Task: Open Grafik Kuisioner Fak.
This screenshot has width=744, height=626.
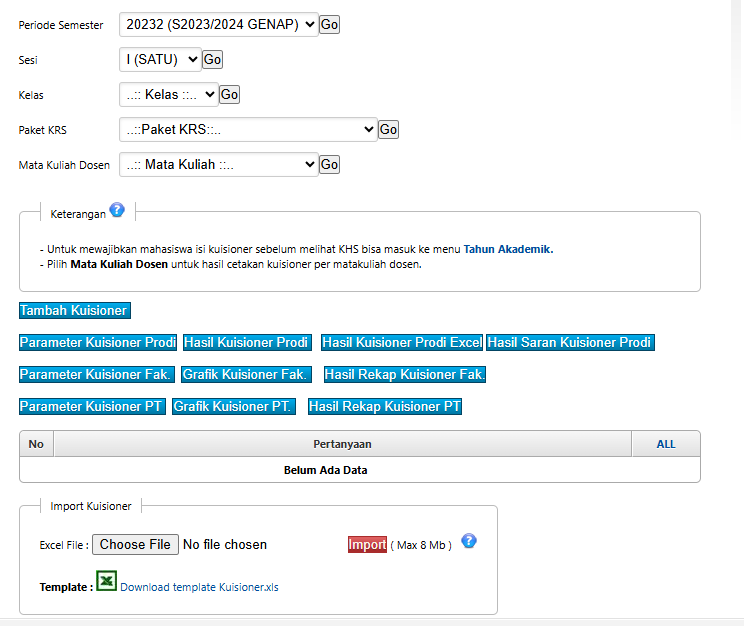Action: (247, 374)
